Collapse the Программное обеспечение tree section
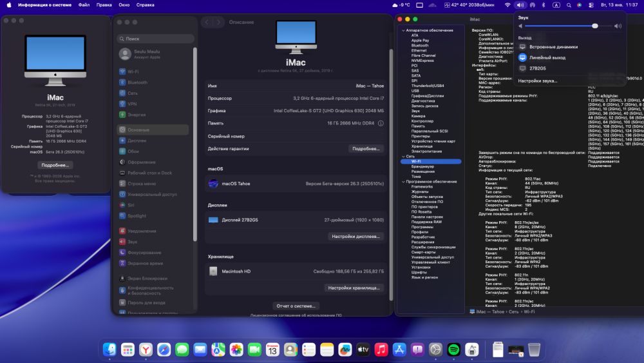Image resolution: width=644 pixels, height=363 pixels. pos(403,182)
